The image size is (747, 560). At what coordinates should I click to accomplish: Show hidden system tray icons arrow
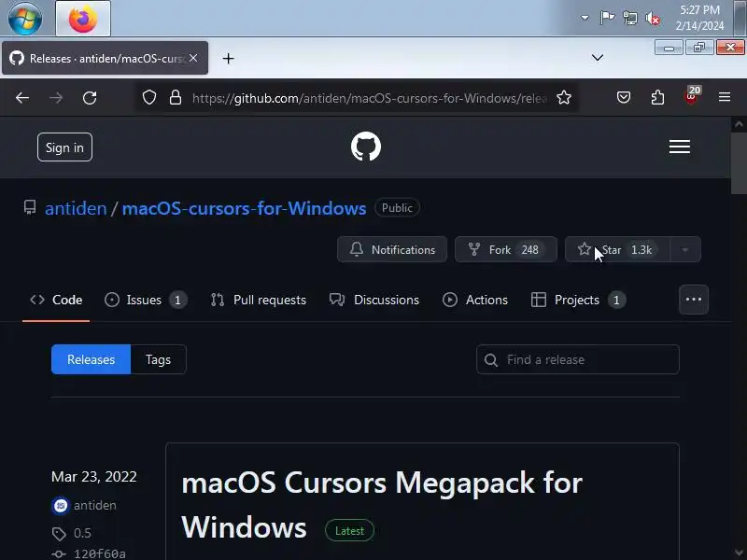pyautogui.click(x=585, y=18)
